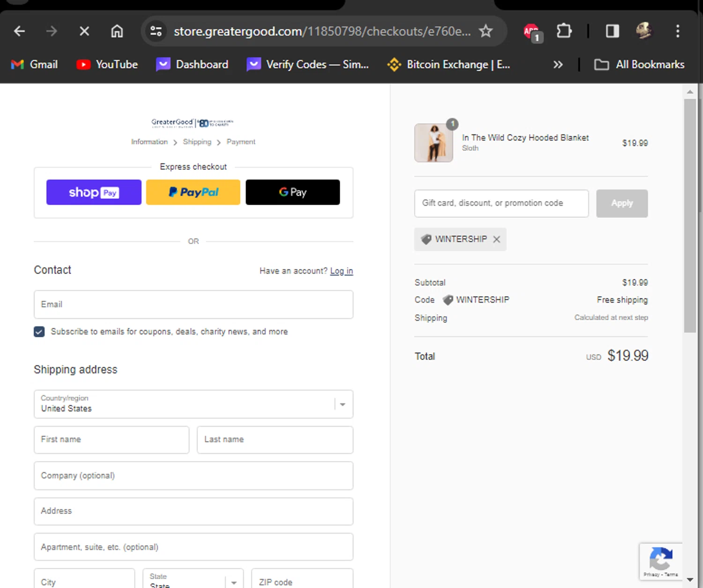View site information icon in address bar
This screenshot has width=703, height=588.
coord(156,31)
